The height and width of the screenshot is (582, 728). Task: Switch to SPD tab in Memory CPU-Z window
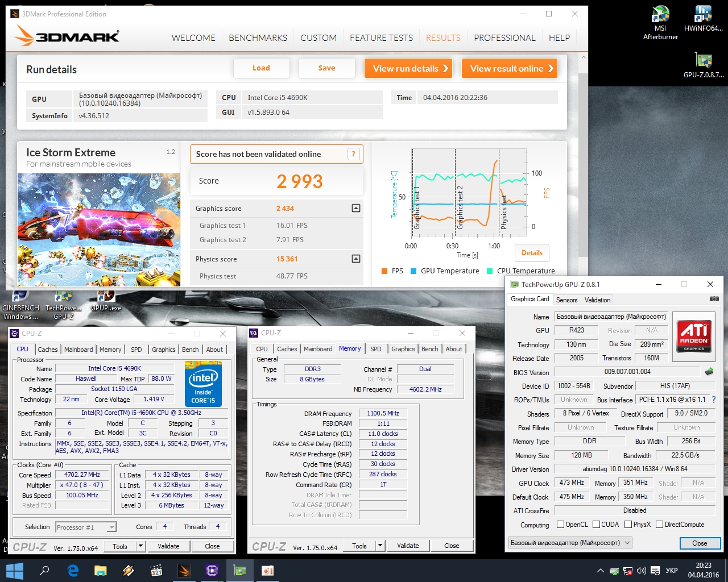(x=376, y=349)
